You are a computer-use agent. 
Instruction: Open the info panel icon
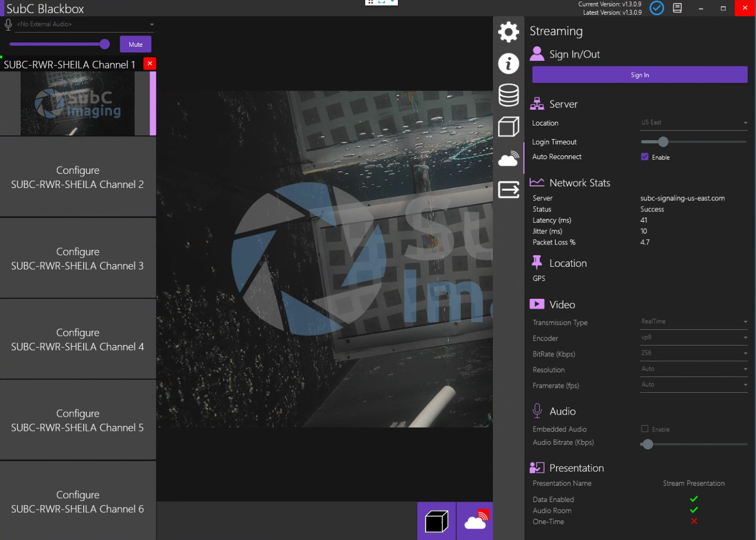[508, 64]
